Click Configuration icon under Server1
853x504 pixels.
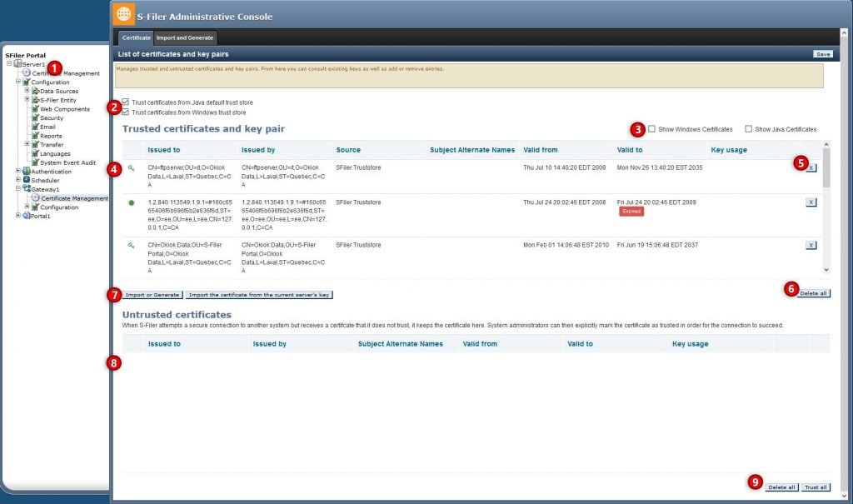[x=26, y=82]
